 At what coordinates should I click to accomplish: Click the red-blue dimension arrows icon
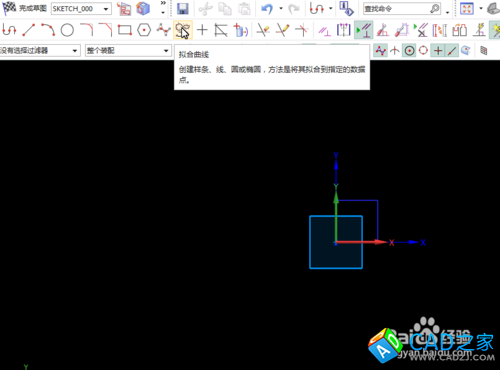point(440,30)
